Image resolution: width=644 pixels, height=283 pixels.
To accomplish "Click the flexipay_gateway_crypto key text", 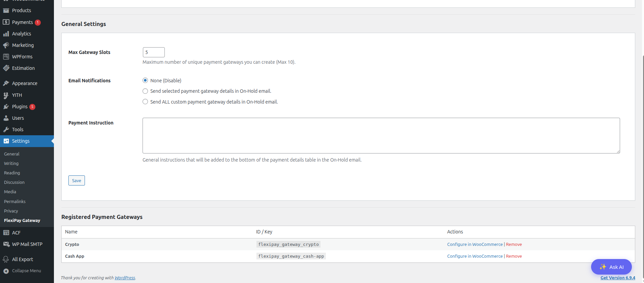I will [x=288, y=244].
